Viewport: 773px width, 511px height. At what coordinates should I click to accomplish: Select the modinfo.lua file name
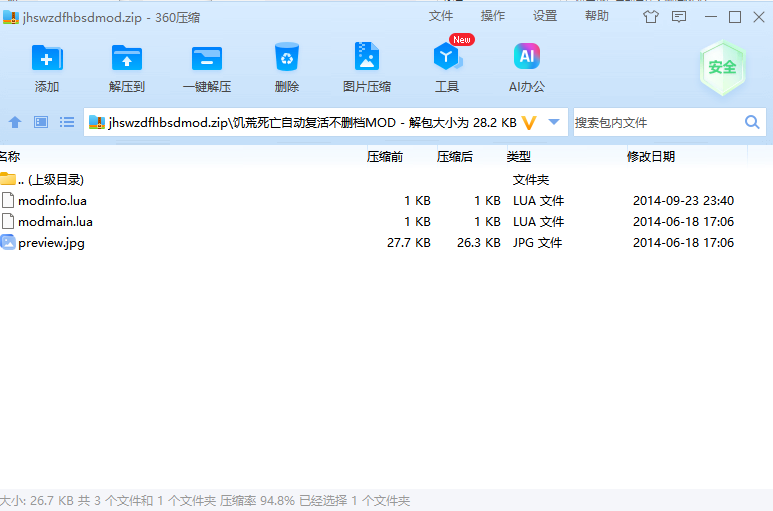[52, 201]
